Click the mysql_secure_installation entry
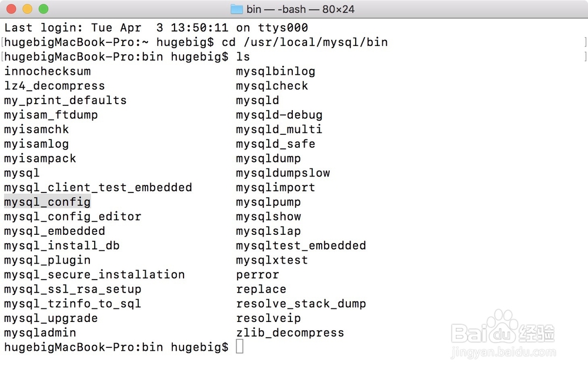 (95, 274)
